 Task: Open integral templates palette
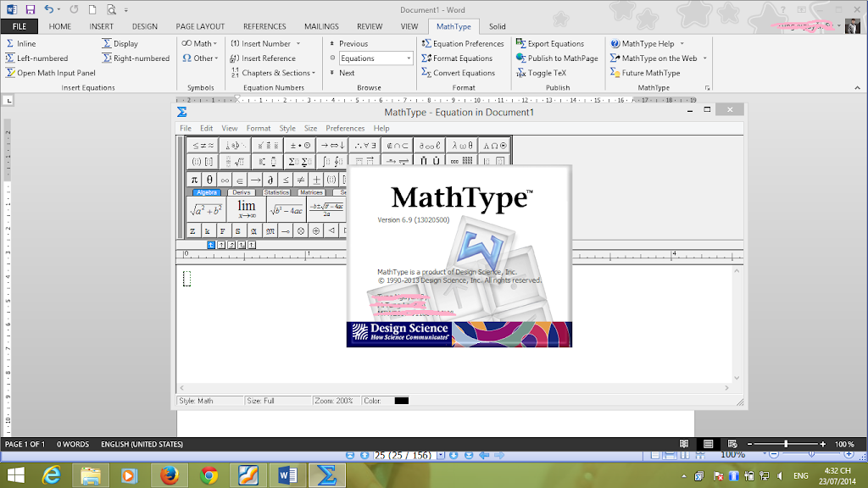coord(332,162)
